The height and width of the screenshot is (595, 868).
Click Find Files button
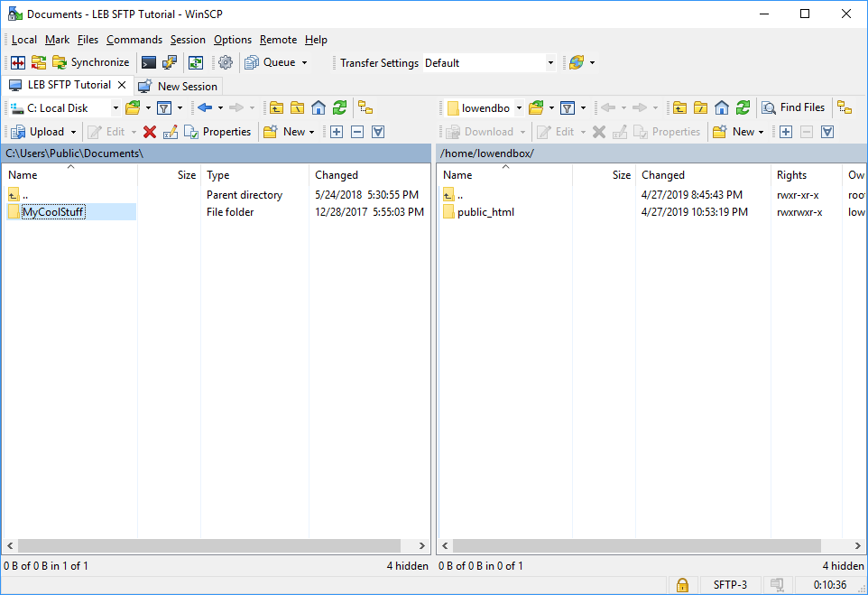coord(793,107)
